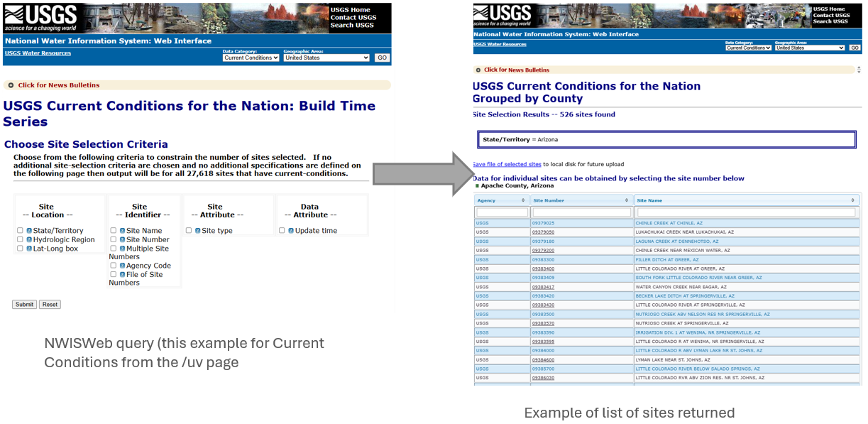Screen dimensions: 868x424
Task: Check the Site type checkbox
Action: tap(189, 231)
